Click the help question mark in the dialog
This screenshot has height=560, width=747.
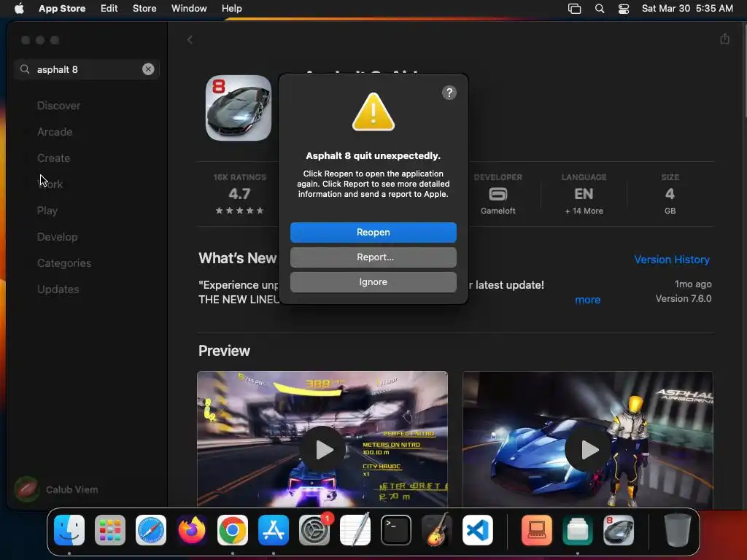pos(449,93)
